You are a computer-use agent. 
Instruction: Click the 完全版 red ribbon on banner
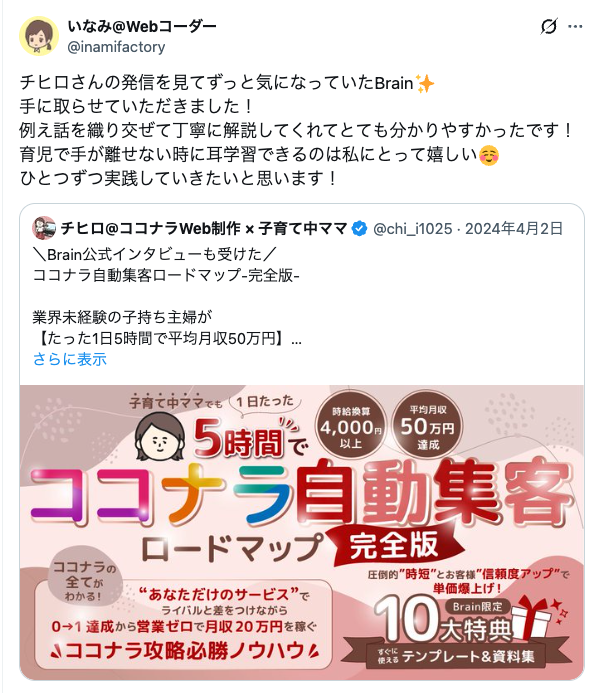point(395,545)
